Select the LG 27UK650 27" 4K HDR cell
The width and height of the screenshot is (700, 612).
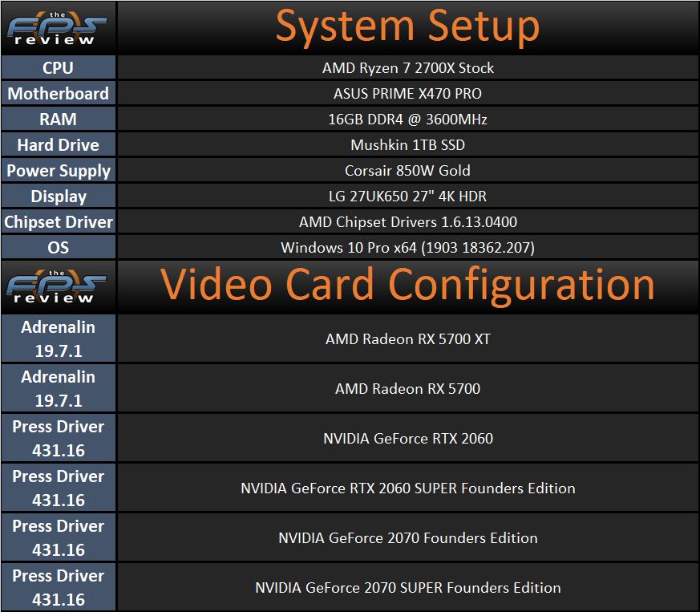[408, 196]
